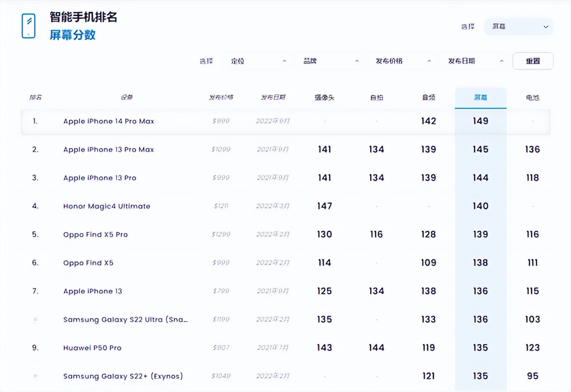This screenshot has width=571, height=392.
Task: Open the 发布价格 filter dropdown
Action: [x=403, y=61]
